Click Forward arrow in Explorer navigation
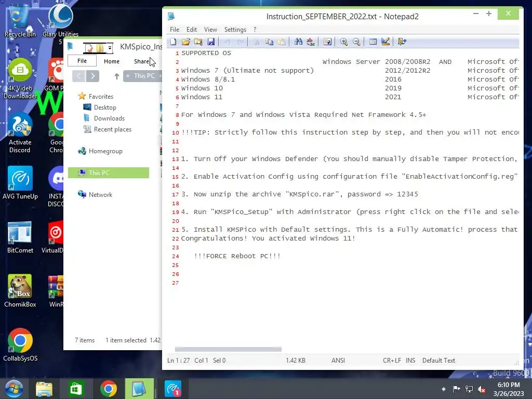This screenshot has width=532, height=399. click(x=92, y=76)
